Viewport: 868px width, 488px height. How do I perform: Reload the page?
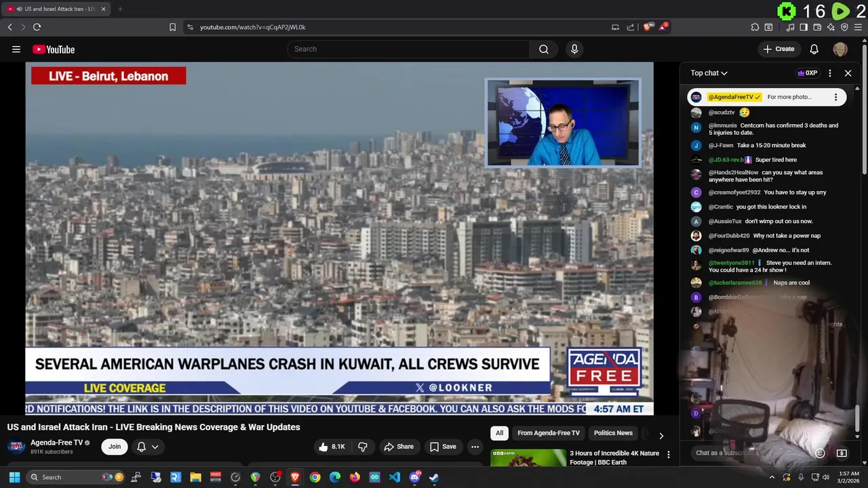37,27
